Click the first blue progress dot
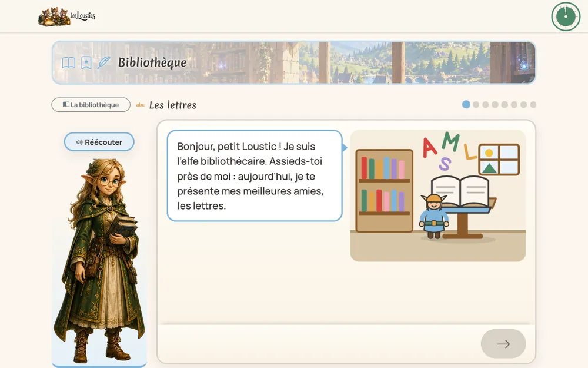 point(466,104)
